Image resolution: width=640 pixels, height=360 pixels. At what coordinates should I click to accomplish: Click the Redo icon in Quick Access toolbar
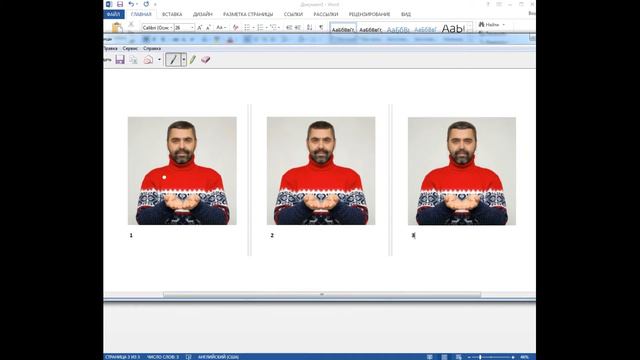point(146,4)
